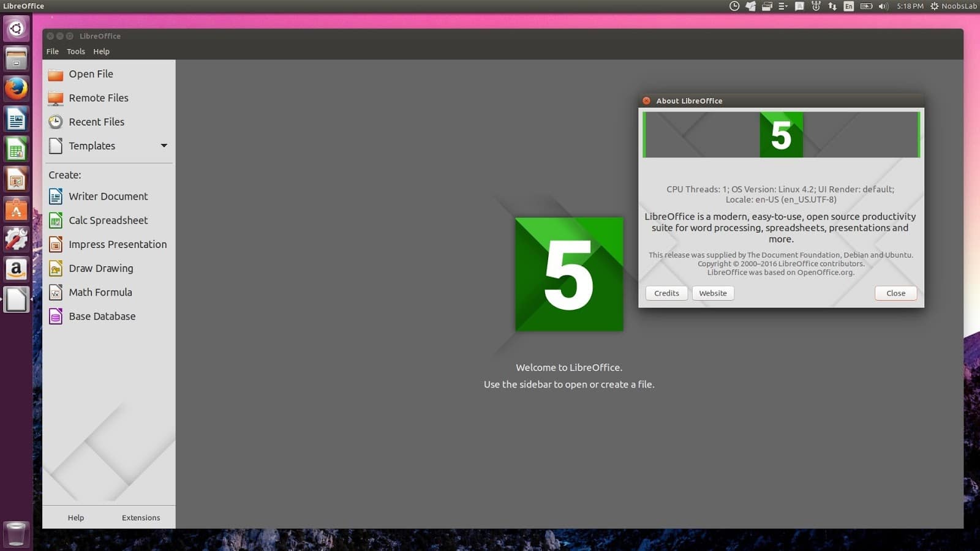This screenshot has width=980, height=551.
Task: Close the About LibreOffice dialog via Close
Action: click(895, 293)
